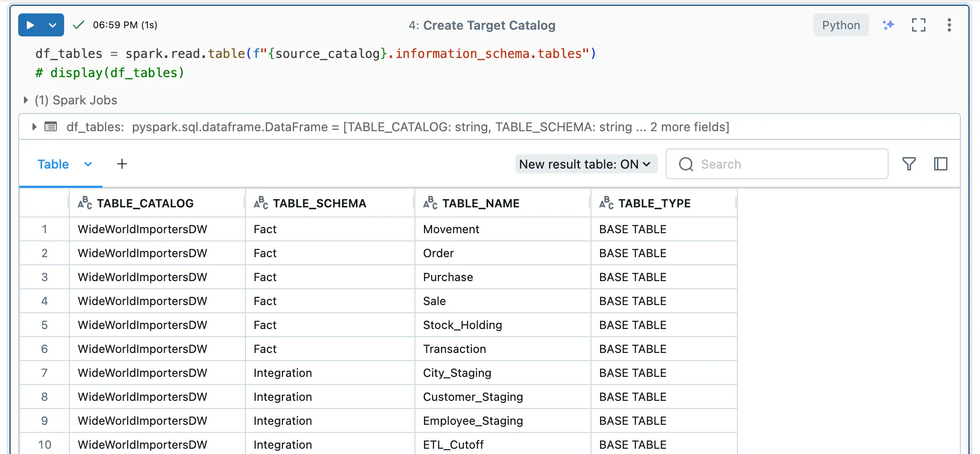980x454 pixels.
Task: Click the cell title Create Target Catalog
Action: [x=489, y=25]
